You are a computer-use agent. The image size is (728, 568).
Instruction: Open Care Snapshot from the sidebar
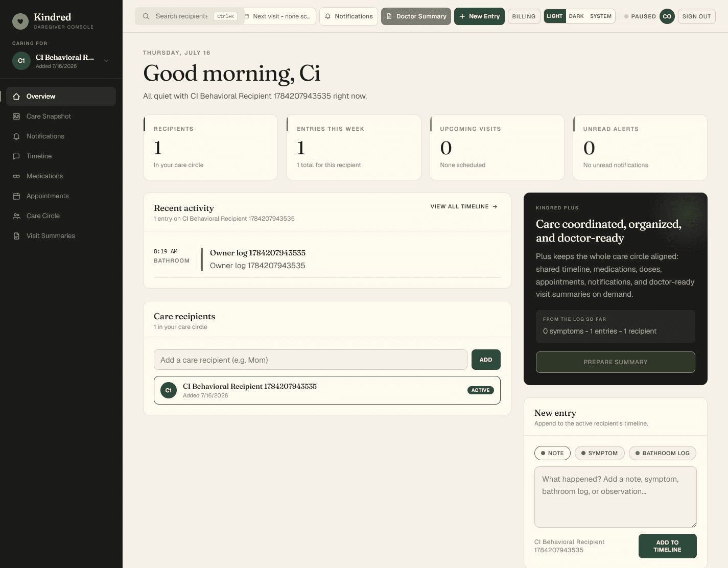click(61, 116)
